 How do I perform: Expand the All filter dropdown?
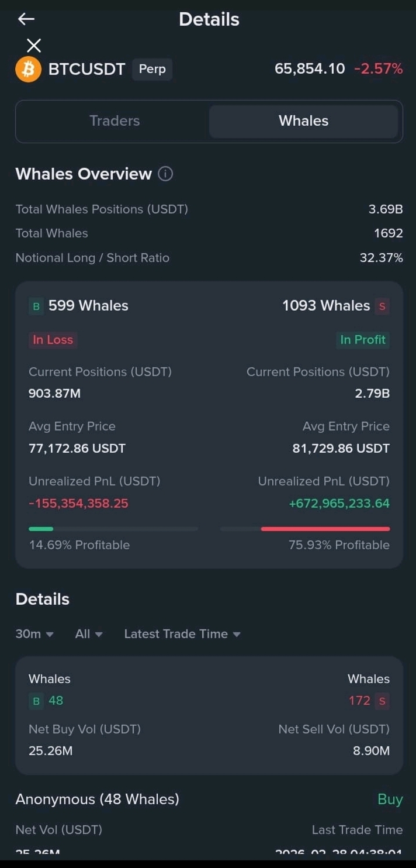click(89, 634)
